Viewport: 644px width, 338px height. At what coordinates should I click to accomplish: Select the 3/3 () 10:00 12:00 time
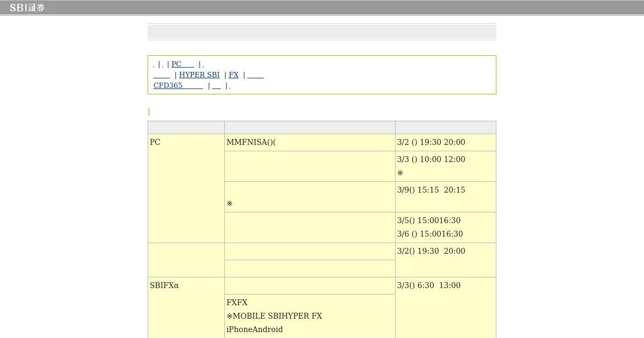click(x=431, y=159)
